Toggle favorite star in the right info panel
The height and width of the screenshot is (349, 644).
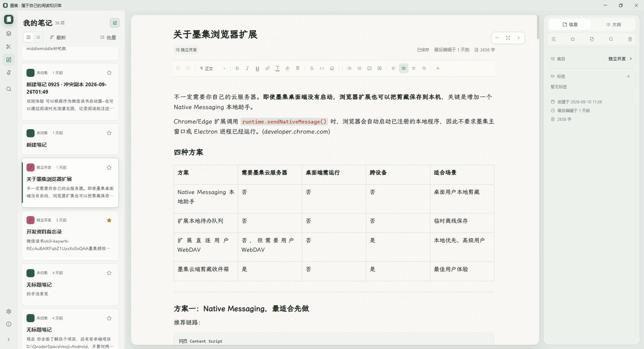tap(573, 39)
